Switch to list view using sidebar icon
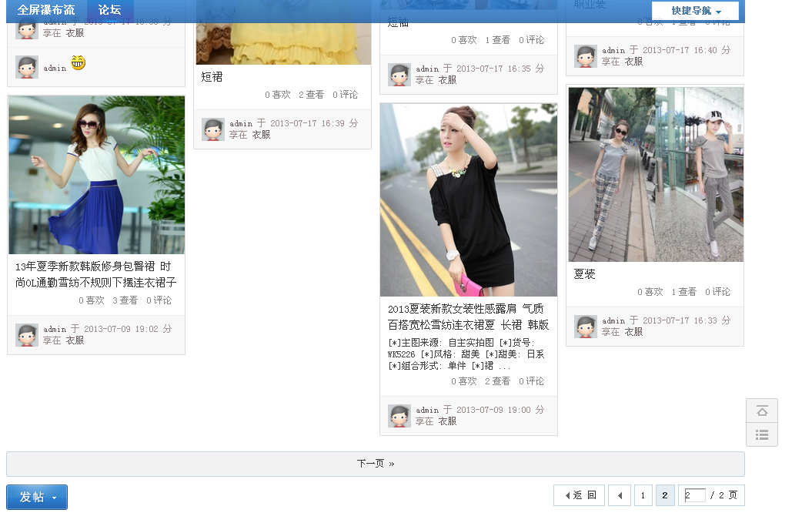Image resolution: width=812 pixels, height=513 pixels. (761, 434)
